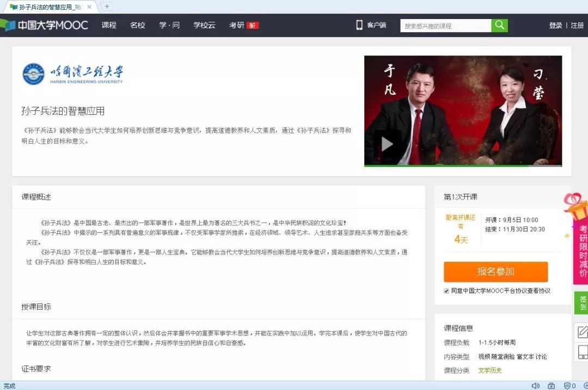Open the 名校 menu item

138,25
